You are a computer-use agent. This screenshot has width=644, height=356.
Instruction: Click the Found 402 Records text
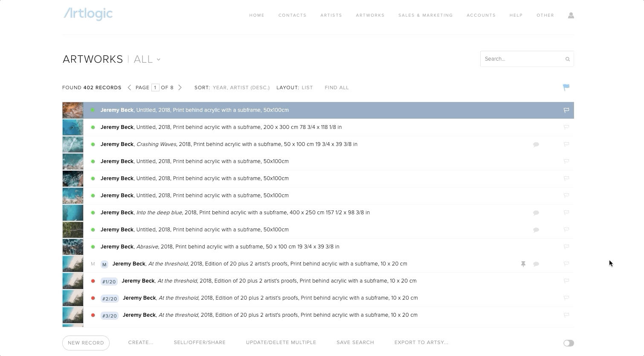point(92,88)
